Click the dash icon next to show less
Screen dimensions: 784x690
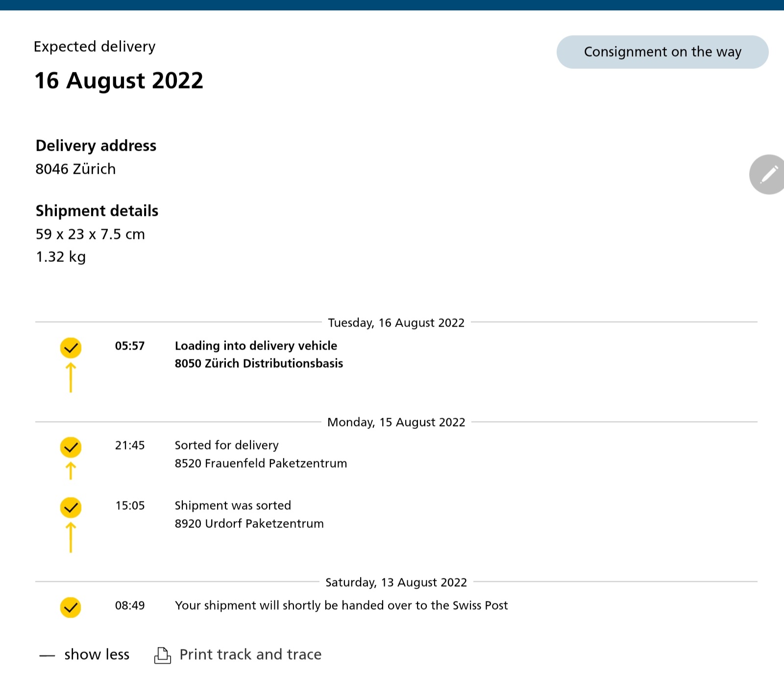tap(47, 656)
